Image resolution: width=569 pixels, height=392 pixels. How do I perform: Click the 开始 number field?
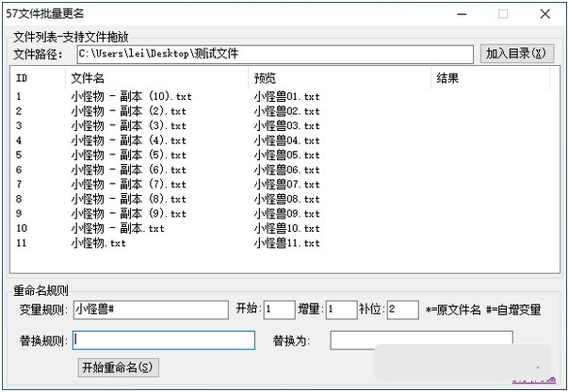pyautogui.click(x=279, y=310)
